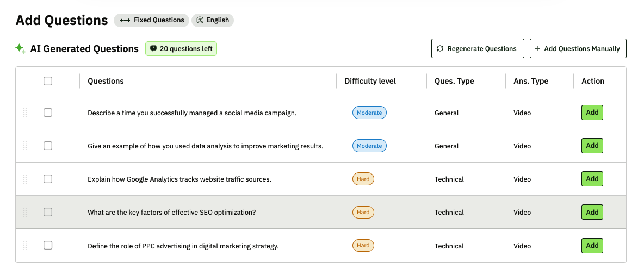
Task: Click the Moderate tag on the social media question
Action: tap(369, 113)
